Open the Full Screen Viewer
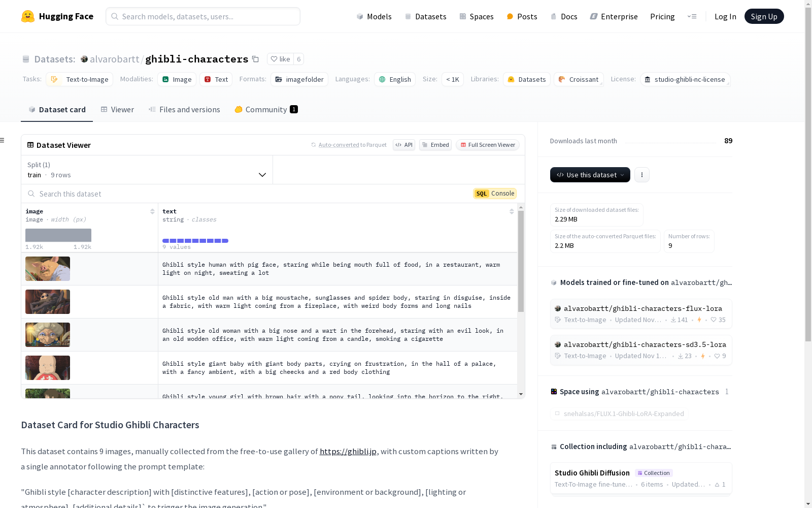812x508 pixels. point(488,145)
